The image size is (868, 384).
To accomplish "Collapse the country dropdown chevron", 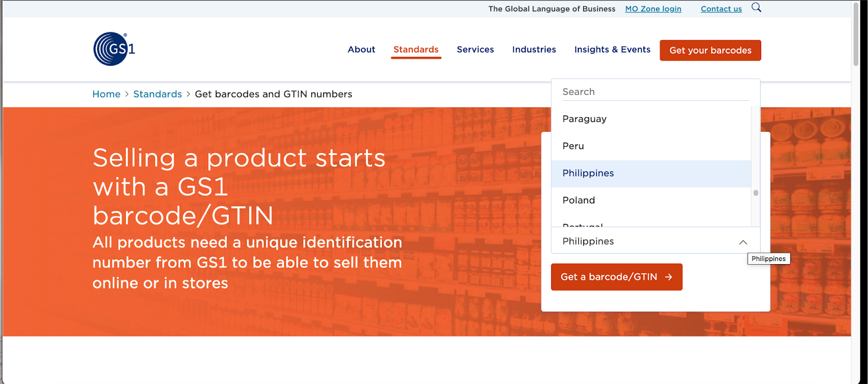I will (743, 242).
